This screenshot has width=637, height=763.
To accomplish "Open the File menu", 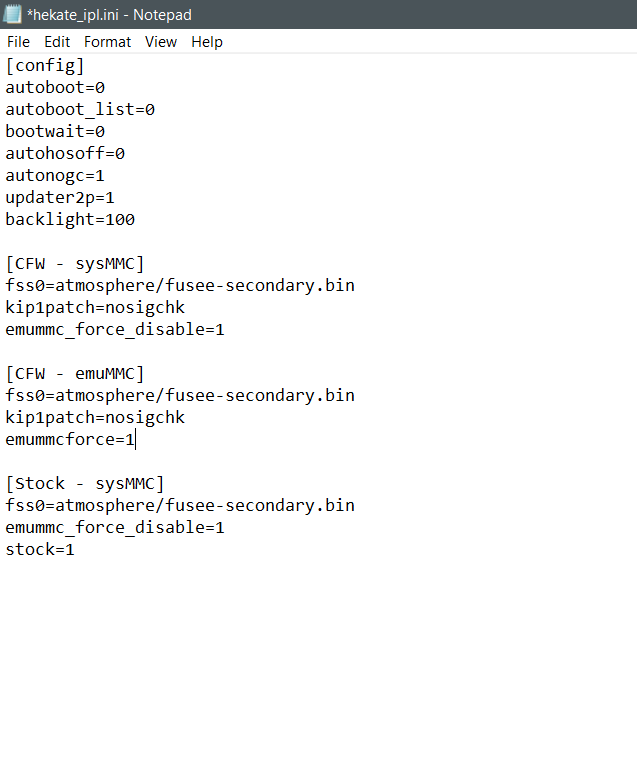I will click(18, 42).
